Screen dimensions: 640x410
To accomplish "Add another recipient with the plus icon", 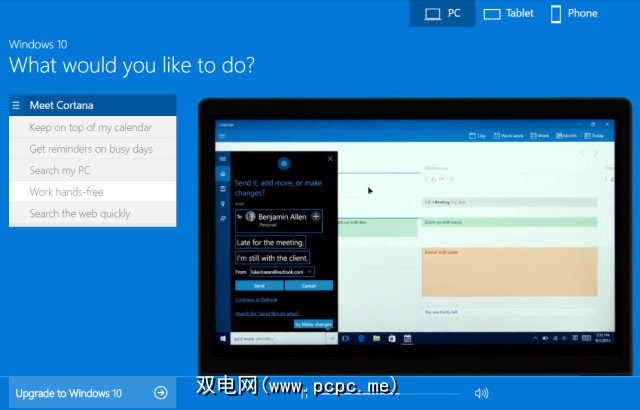I will click(x=316, y=216).
